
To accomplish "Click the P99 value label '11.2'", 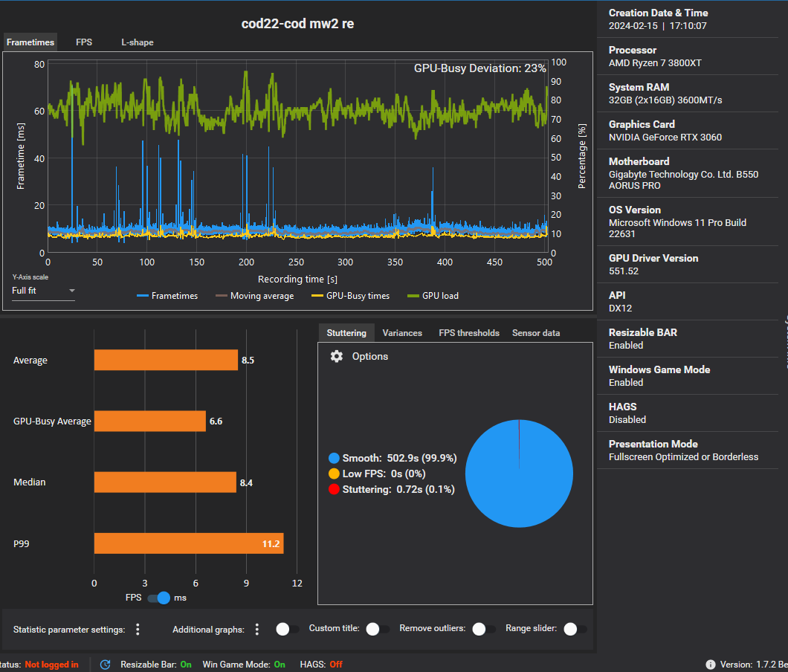I will pos(271,544).
